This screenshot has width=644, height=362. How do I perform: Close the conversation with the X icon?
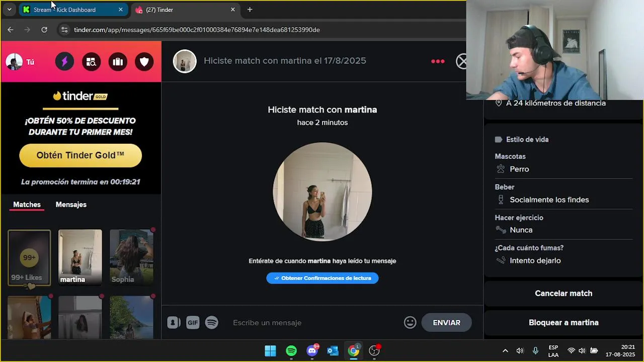(461, 61)
